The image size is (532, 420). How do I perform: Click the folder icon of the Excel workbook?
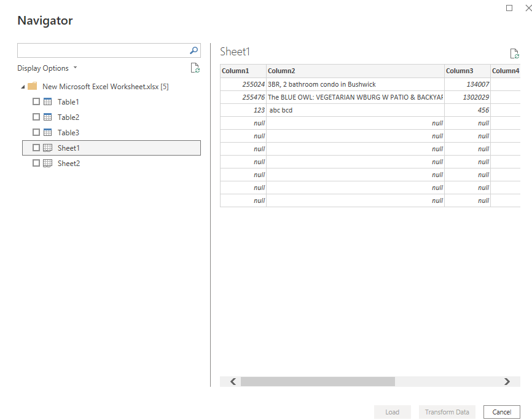coord(32,86)
